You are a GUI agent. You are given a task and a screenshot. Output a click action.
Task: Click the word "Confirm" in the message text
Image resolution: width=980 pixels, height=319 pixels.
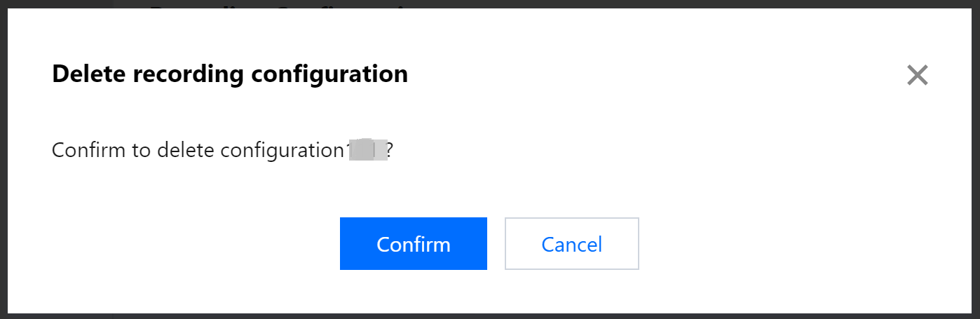pyautogui.click(x=88, y=150)
